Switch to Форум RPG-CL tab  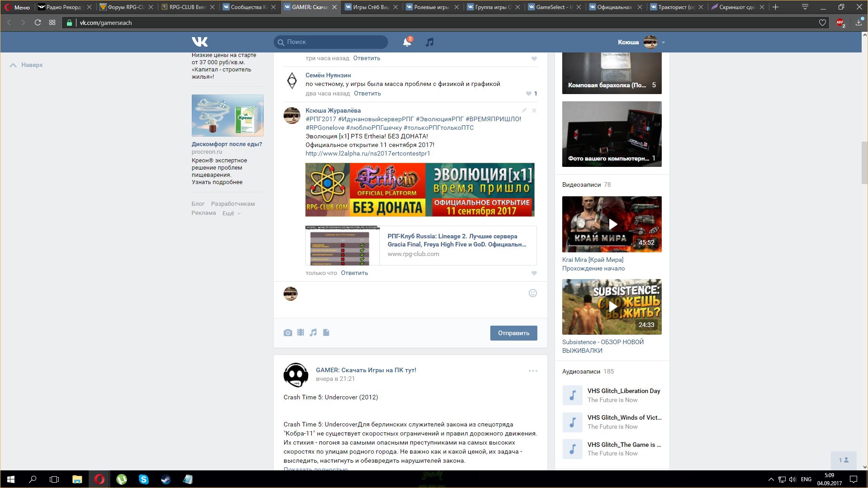(126, 7)
